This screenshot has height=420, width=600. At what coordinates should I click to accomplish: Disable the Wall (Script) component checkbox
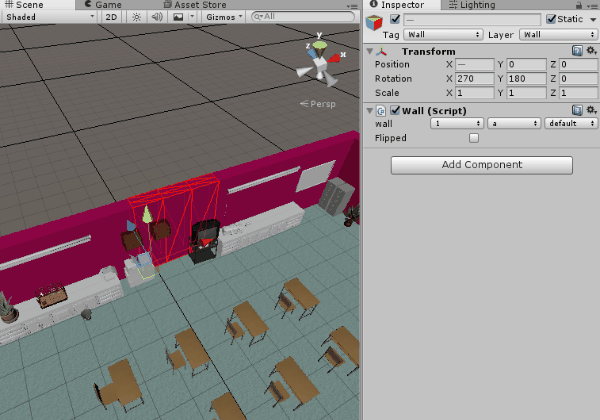(x=396, y=110)
